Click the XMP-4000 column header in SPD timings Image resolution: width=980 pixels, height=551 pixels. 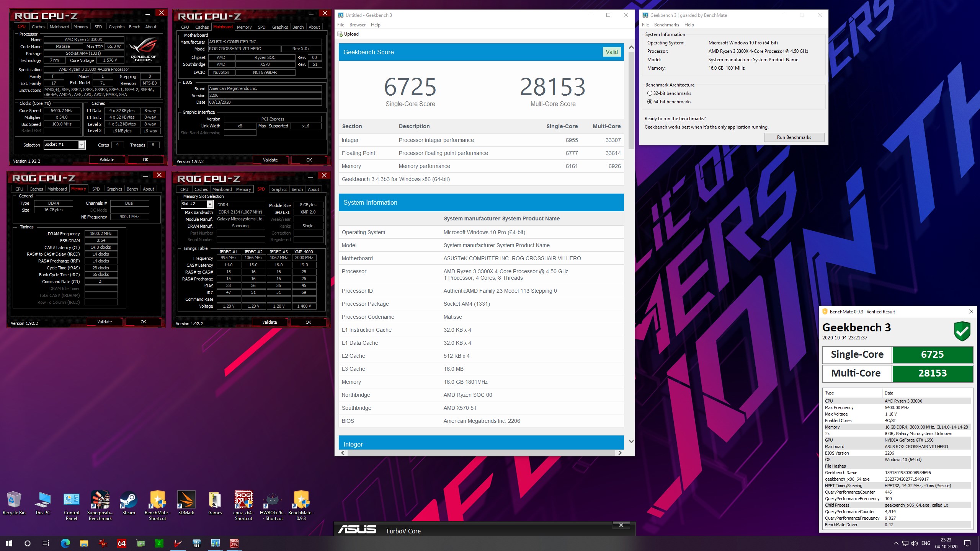tap(304, 252)
